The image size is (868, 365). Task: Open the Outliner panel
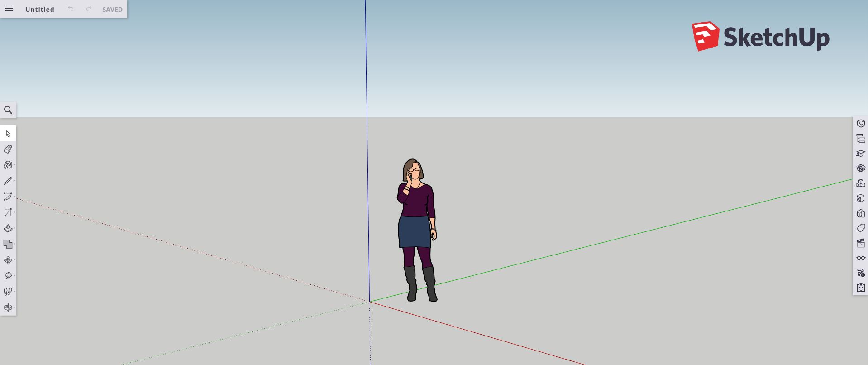click(x=861, y=138)
